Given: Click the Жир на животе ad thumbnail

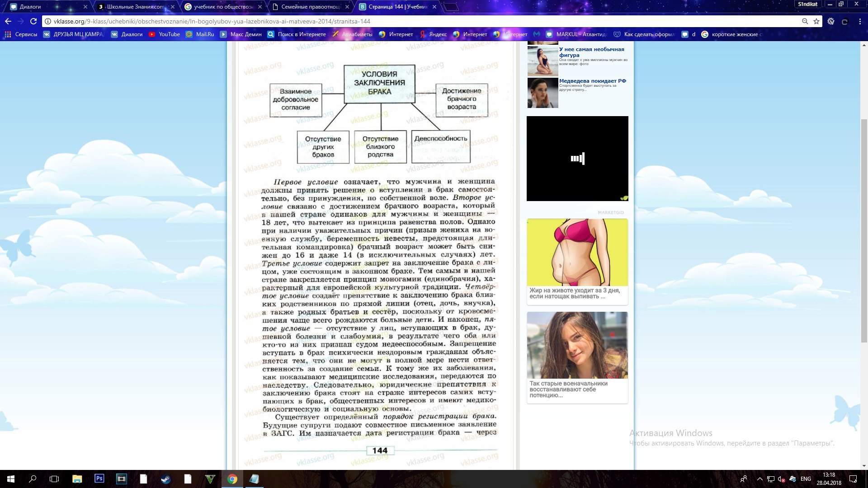Looking at the screenshot, I should click(577, 252).
